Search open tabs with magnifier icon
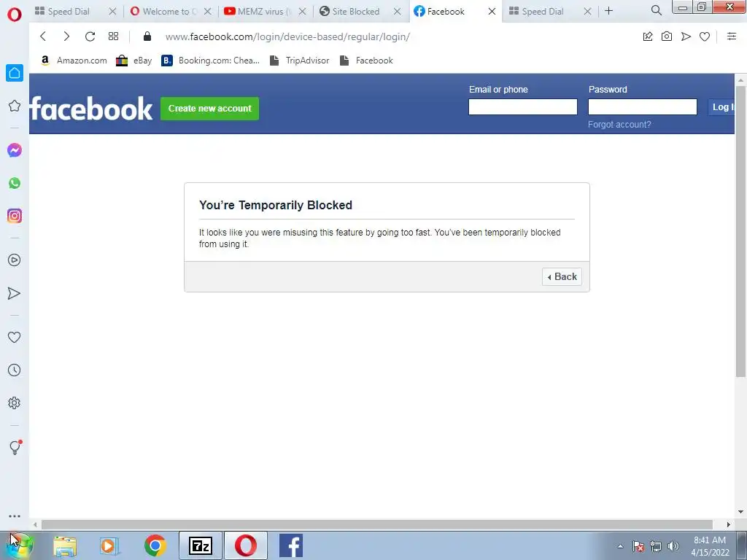This screenshot has width=747, height=560. point(656,10)
